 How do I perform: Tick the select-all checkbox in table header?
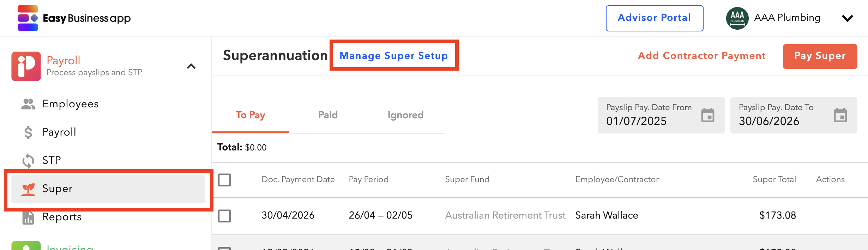(224, 180)
